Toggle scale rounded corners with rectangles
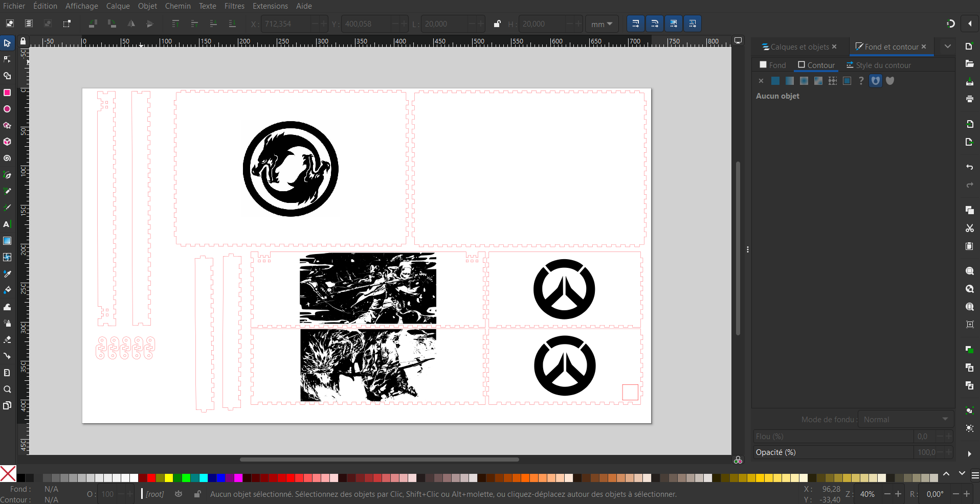The width and height of the screenshot is (980, 504). [654, 24]
